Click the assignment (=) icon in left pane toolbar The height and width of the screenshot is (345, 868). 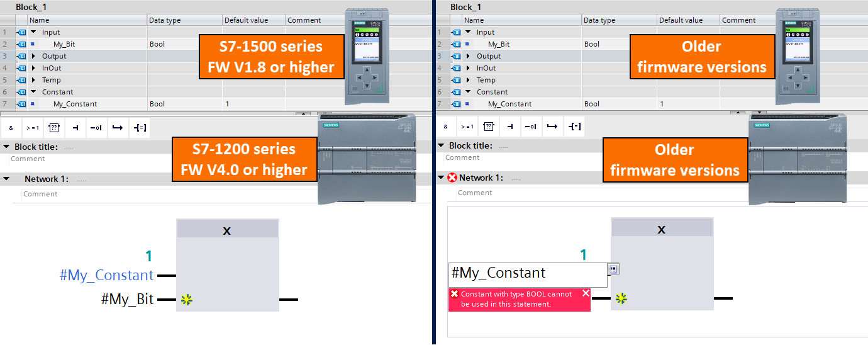[139, 127]
